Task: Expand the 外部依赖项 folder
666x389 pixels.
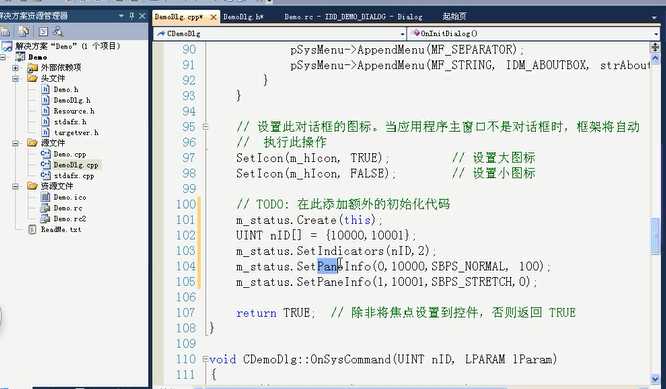Action: [15, 68]
